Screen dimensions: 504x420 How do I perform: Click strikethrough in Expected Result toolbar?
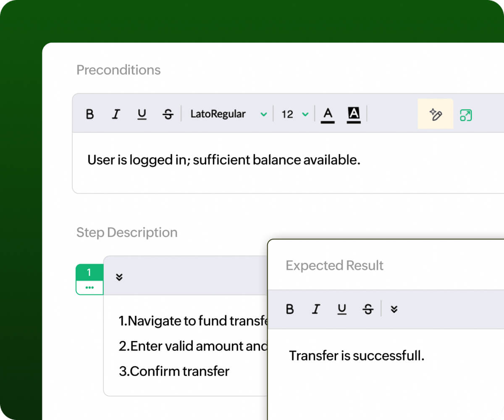pos(368,310)
